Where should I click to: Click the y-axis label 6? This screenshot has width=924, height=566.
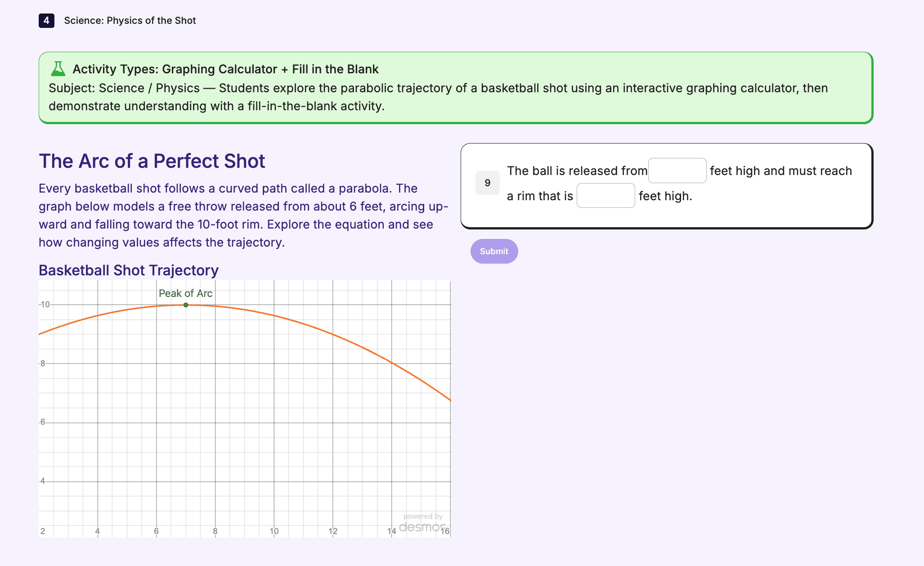coord(43,422)
